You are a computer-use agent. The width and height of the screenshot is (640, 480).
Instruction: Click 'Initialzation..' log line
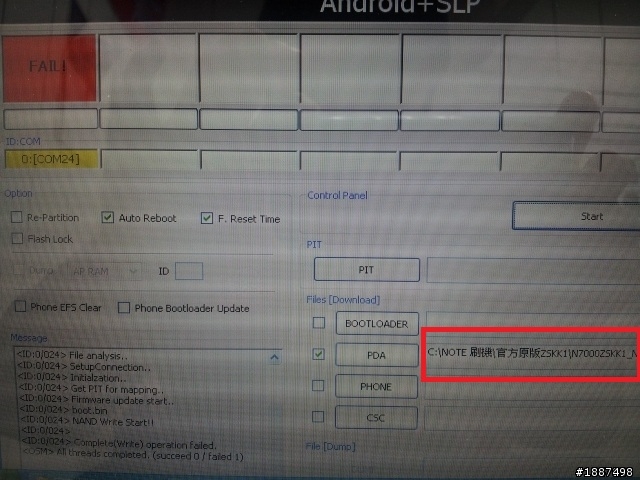click(71, 378)
